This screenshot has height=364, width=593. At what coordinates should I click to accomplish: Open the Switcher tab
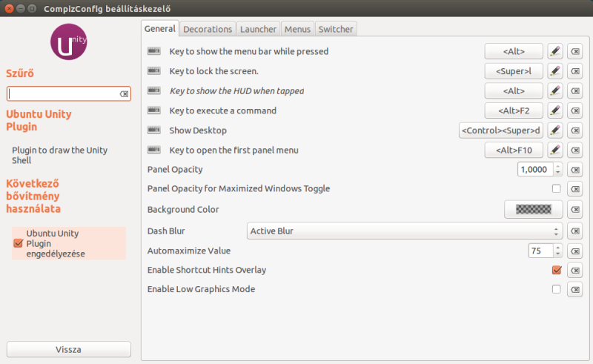click(x=336, y=29)
